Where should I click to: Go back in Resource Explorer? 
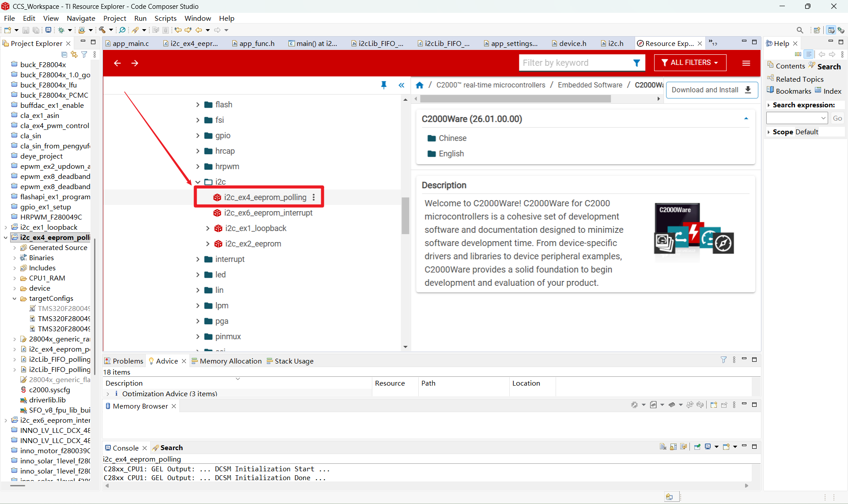coord(117,63)
